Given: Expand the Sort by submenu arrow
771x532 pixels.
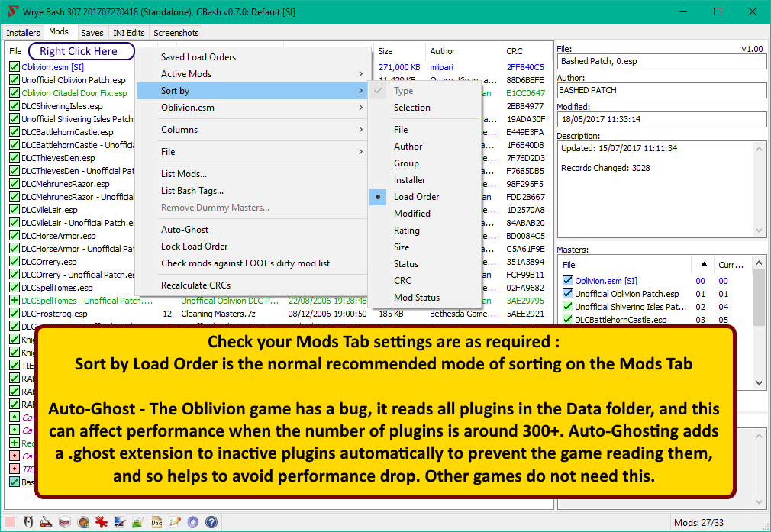Looking at the screenshot, I should click(x=360, y=91).
